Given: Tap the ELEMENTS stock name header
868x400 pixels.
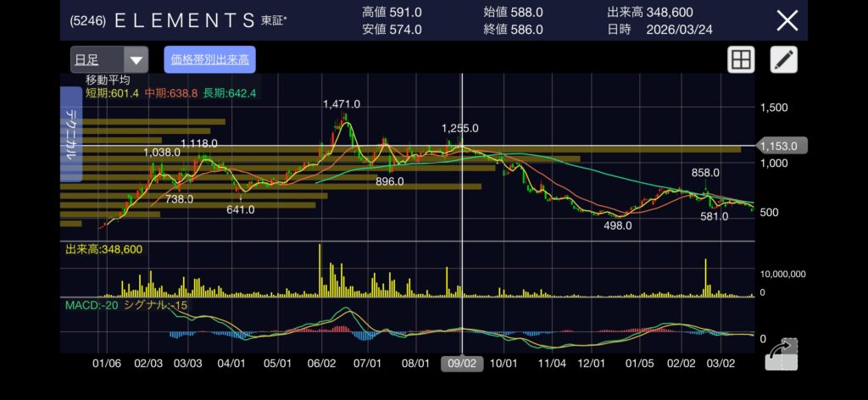Looking at the screenshot, I should pyautogui.click(x=184, y=20).
